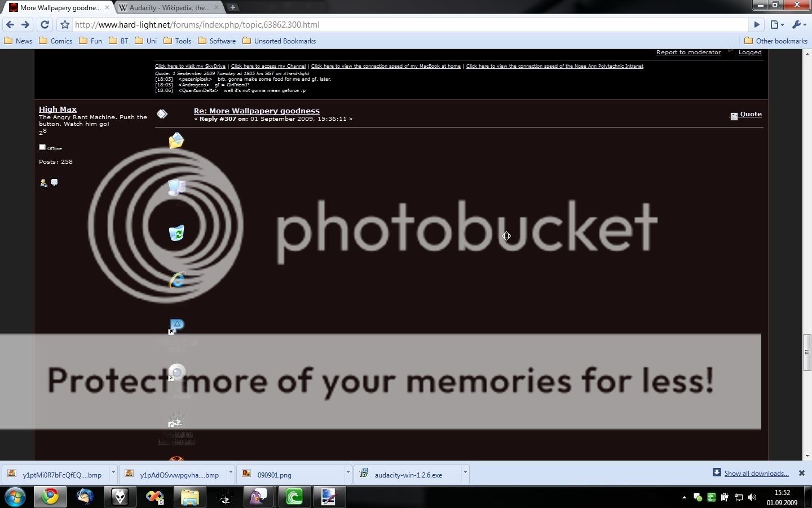
Task: Expand options for audacity-win-1.2.6.exe download
Action: click(465, 472)
